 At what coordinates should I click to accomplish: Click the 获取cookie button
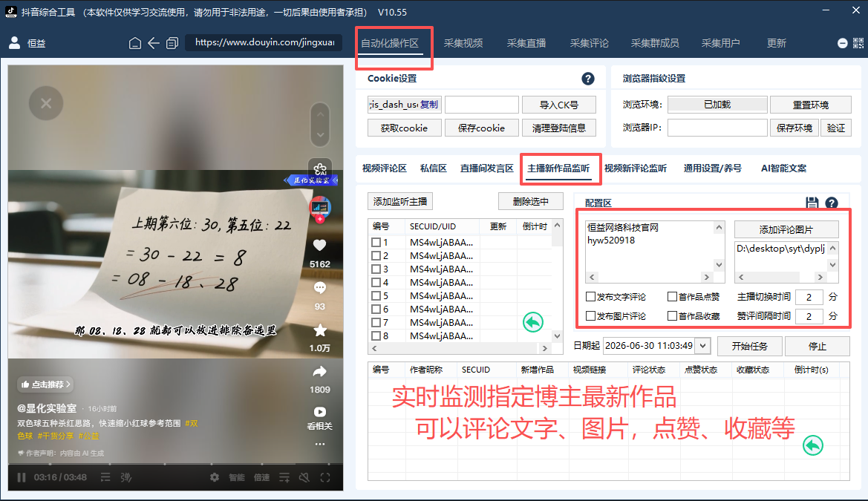point(404,128)
